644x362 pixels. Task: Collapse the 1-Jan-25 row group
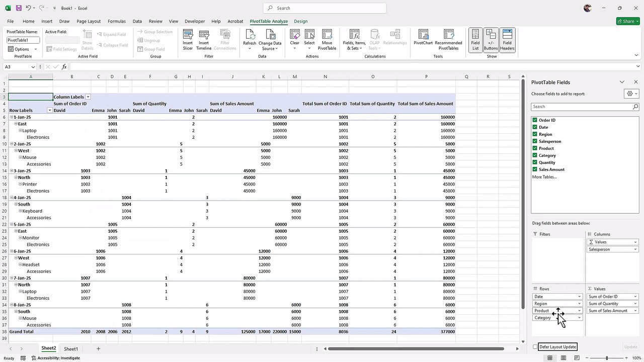point(12,117)
